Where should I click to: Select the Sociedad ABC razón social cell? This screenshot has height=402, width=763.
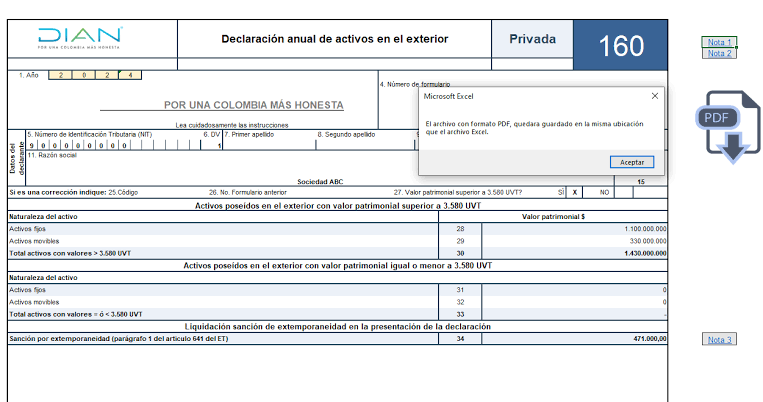[320, 182]
